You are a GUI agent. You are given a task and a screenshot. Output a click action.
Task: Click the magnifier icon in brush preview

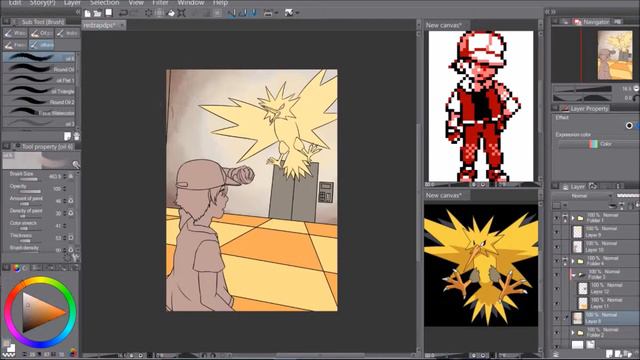click(x=76, y=164)
